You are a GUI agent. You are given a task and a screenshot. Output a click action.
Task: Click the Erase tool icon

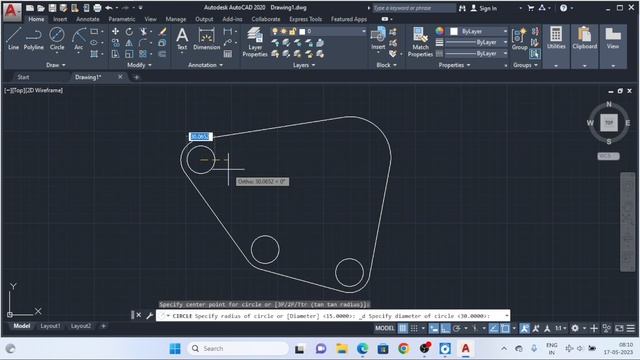tap(162, 31)
